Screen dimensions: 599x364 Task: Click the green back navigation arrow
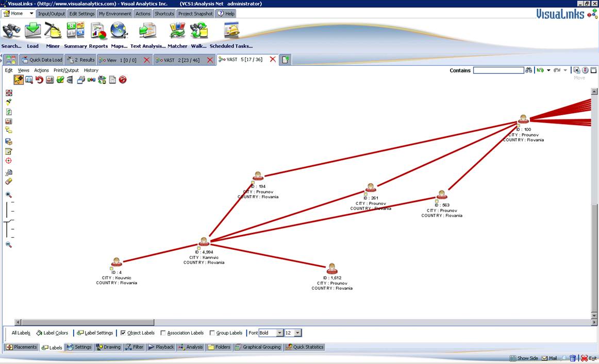540,70
